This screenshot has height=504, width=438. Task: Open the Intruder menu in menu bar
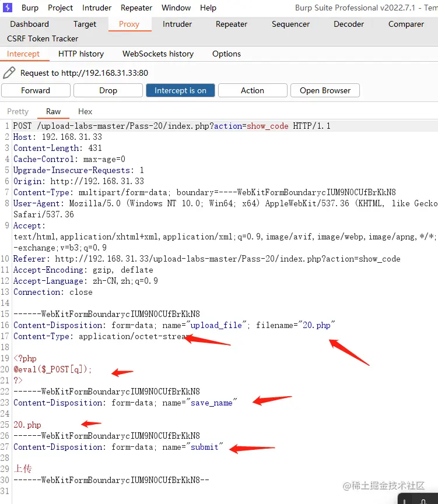(x=97, y=8)
